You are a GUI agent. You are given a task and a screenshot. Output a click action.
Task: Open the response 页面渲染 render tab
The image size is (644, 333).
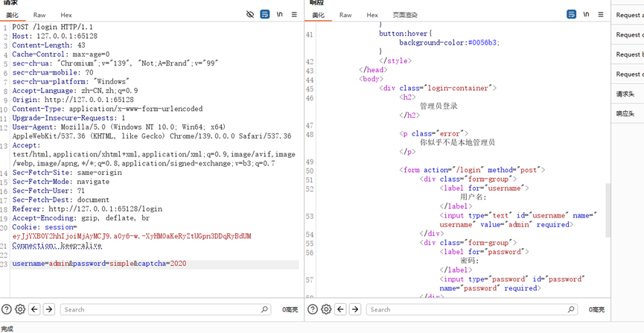point(405,15)
